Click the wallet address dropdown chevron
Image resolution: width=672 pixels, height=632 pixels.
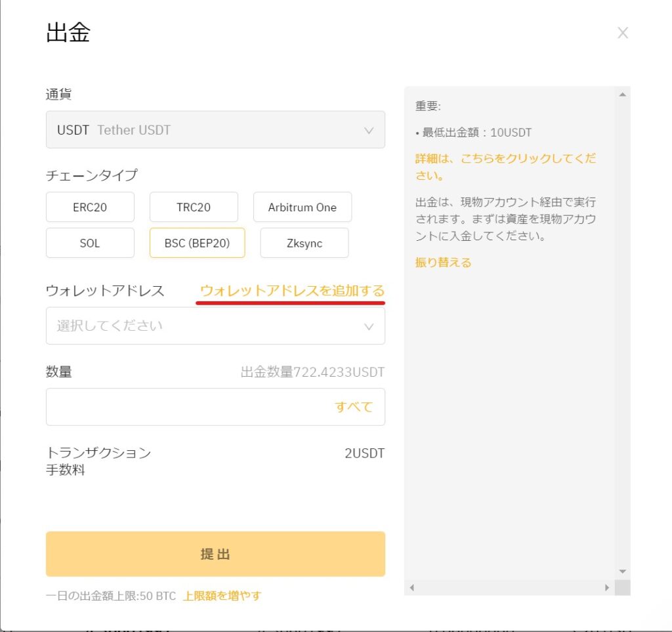[x=369, y=326]
